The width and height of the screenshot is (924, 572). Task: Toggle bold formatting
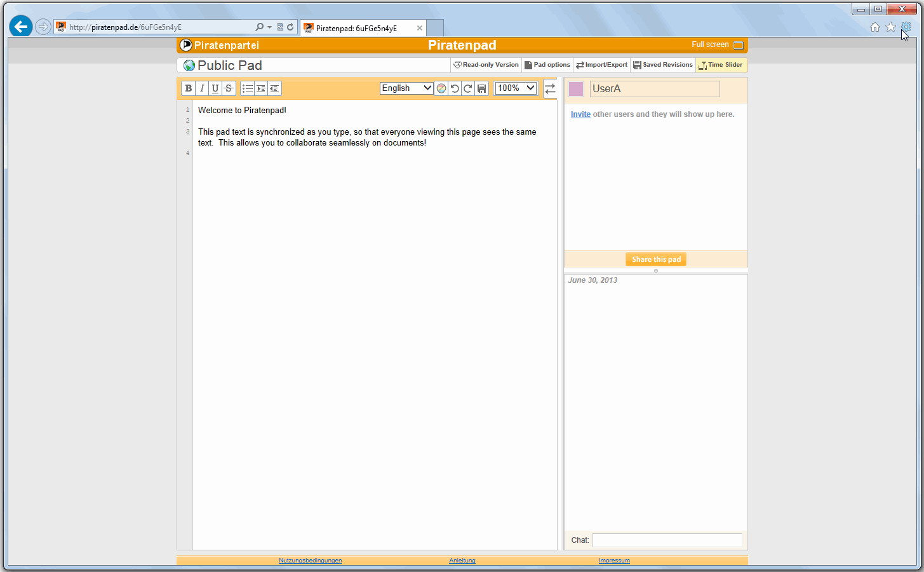click(189, 88)
